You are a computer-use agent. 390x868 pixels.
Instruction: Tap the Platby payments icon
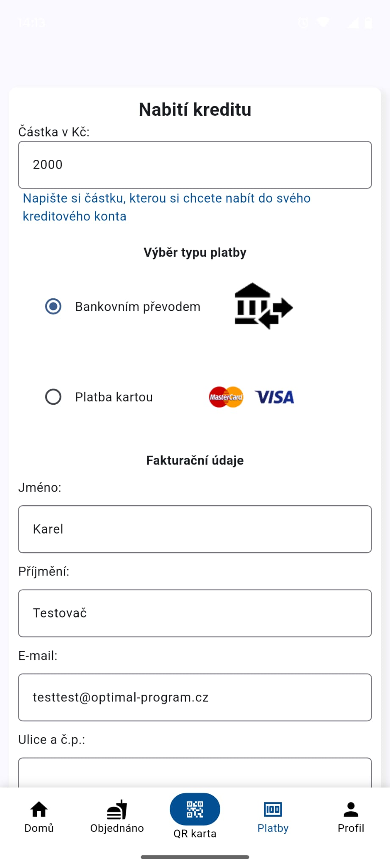coord(273,810)
